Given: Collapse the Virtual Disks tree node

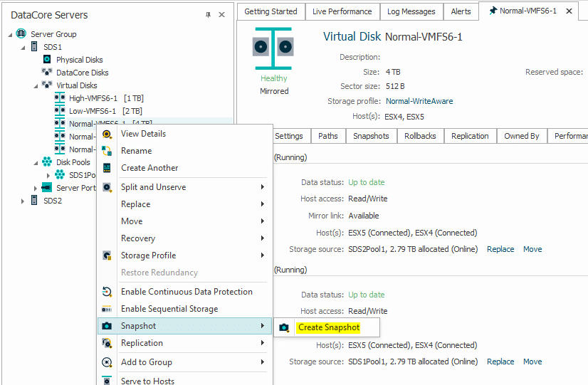Looking at the screenshot, I should 36,86.
